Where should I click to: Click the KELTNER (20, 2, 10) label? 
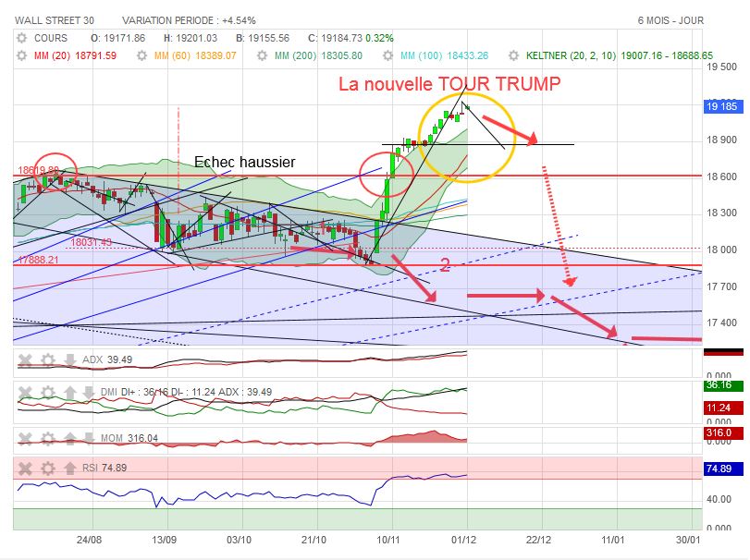[x=572, y=55]
